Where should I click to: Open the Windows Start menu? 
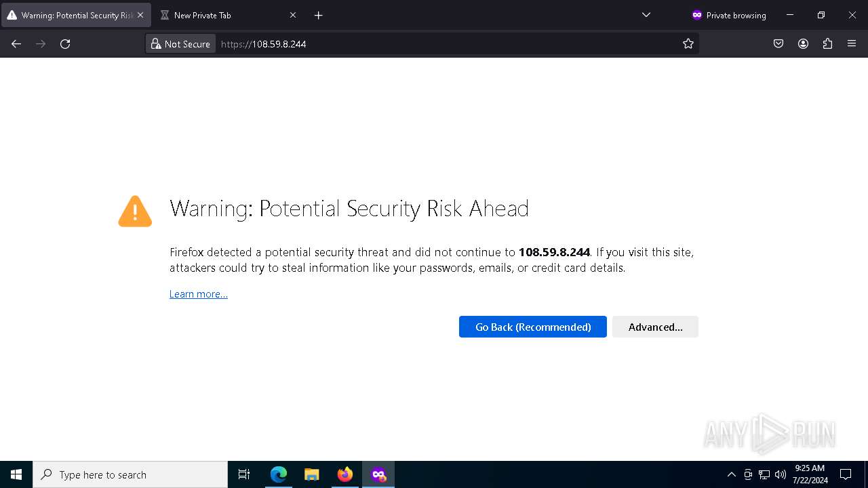[16, 474]
